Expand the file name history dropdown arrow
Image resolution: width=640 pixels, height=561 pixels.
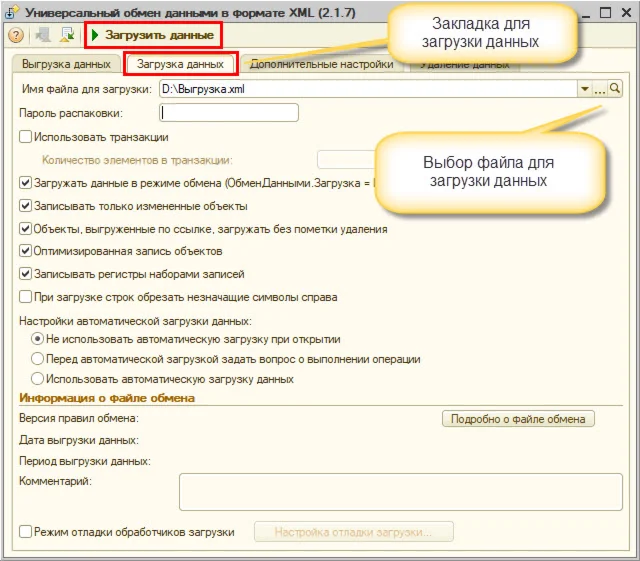(x=584, y=89)
